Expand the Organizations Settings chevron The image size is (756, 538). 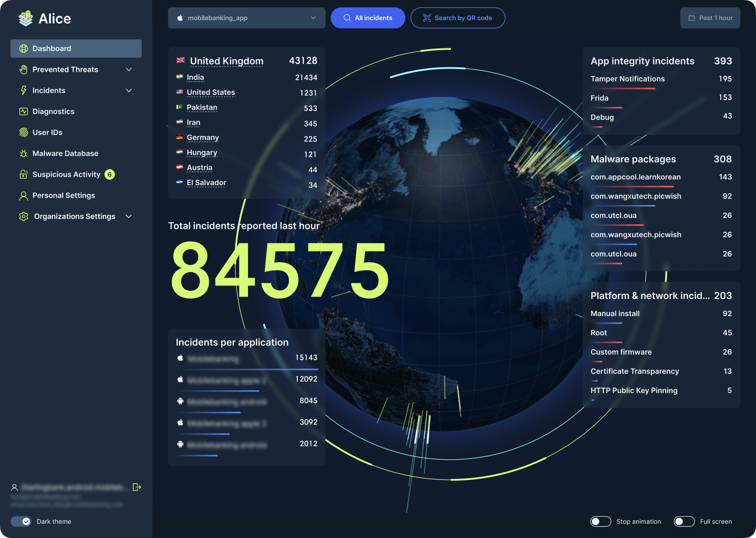coord(129,216)
